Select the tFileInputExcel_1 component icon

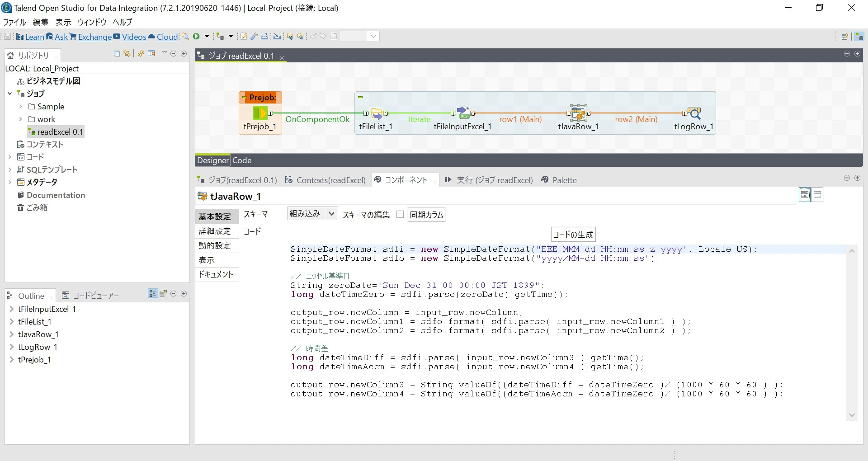[463, 113]
